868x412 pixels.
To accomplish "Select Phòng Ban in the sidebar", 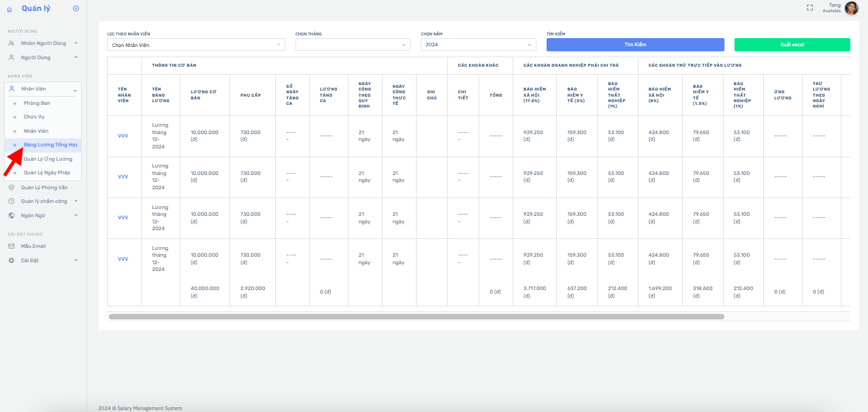I will (37, 103).
